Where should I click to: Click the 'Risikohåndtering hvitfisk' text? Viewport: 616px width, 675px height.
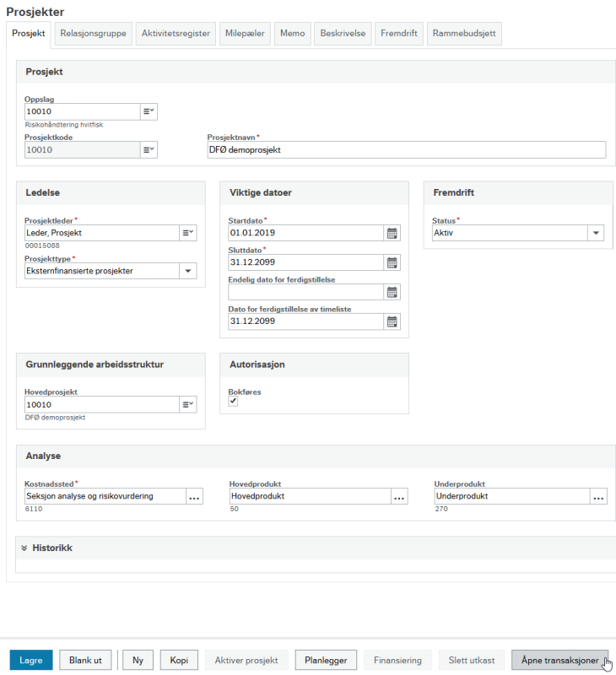[x=64, y=125]
